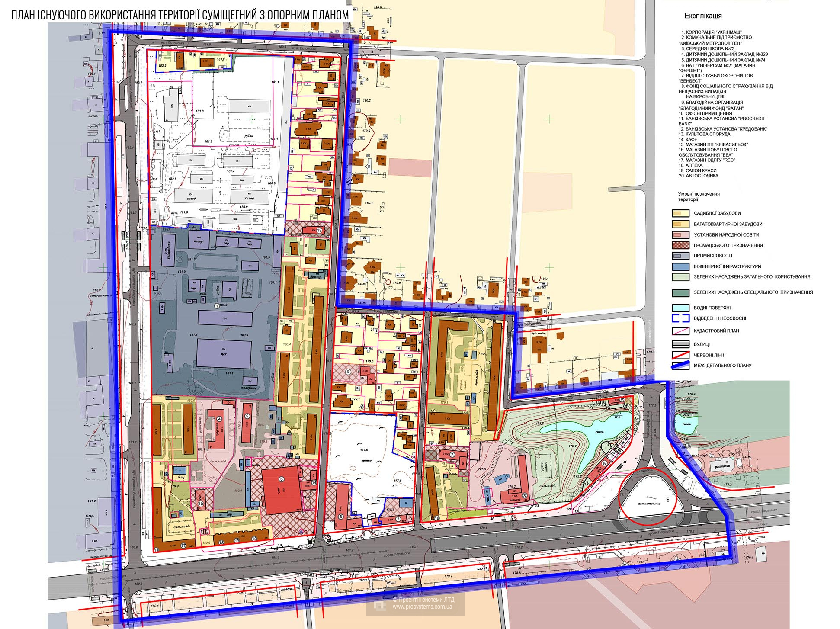840x629 pixels.
Task: Click numbered marker 6 on red supermarket building
Action: 281,479
